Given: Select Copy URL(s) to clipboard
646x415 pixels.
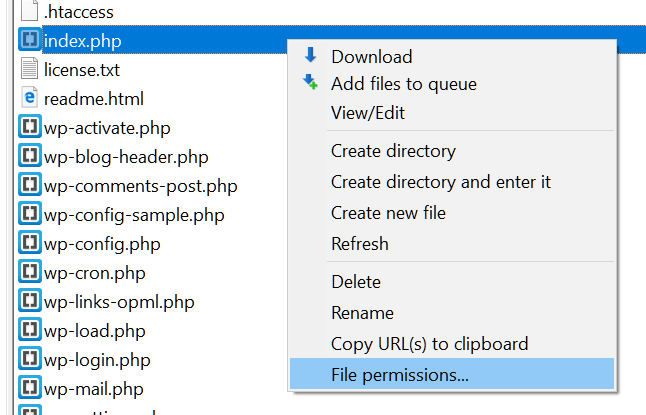Looking at the screenshot, I should click(x=430, y=344).
